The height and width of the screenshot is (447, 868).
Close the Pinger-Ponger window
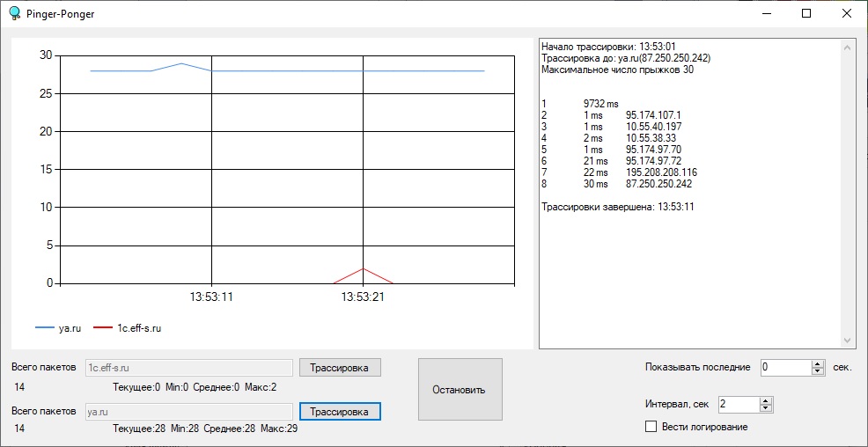click(x=846, y=13)
